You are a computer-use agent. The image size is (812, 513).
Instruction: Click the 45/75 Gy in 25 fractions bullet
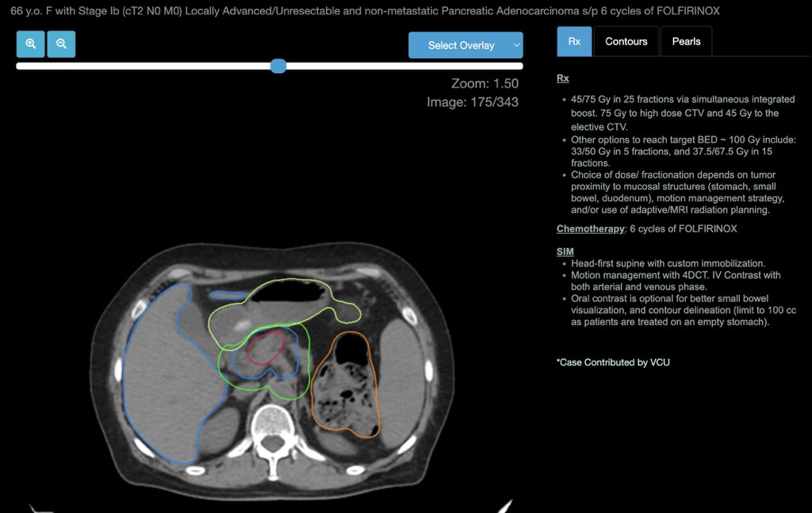tap(683, 113)
